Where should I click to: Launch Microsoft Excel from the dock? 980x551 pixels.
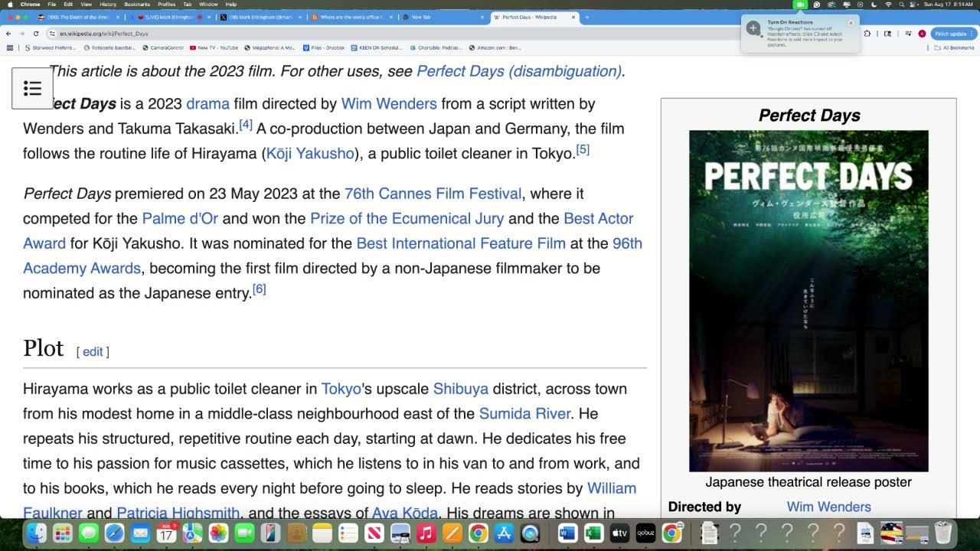click(x=593, y=533)
